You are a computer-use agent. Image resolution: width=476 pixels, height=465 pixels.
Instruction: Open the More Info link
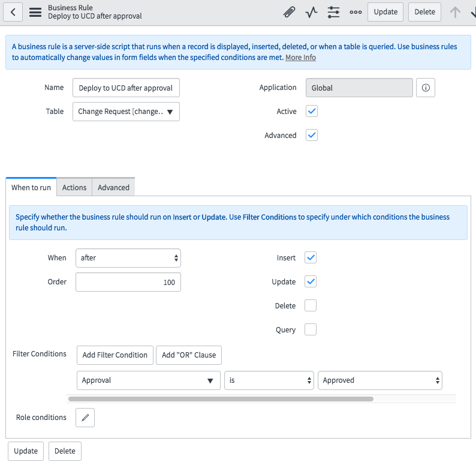(x=300, y=58)
